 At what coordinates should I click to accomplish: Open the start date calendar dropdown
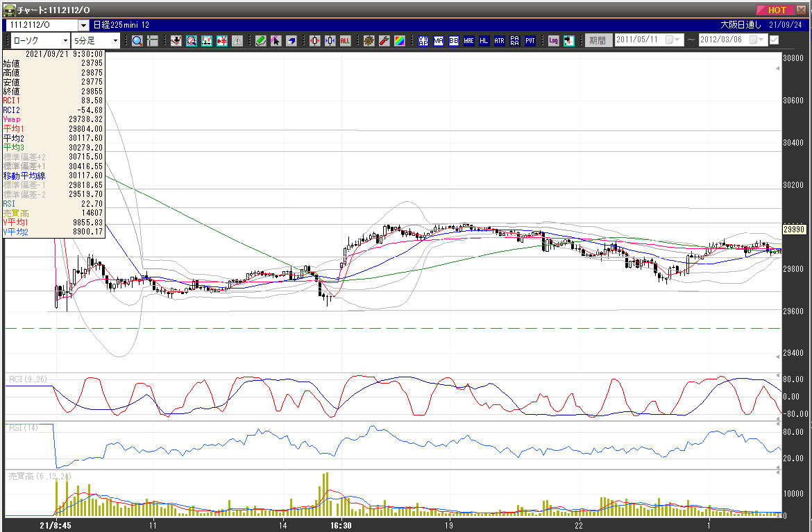pos(673,40)
